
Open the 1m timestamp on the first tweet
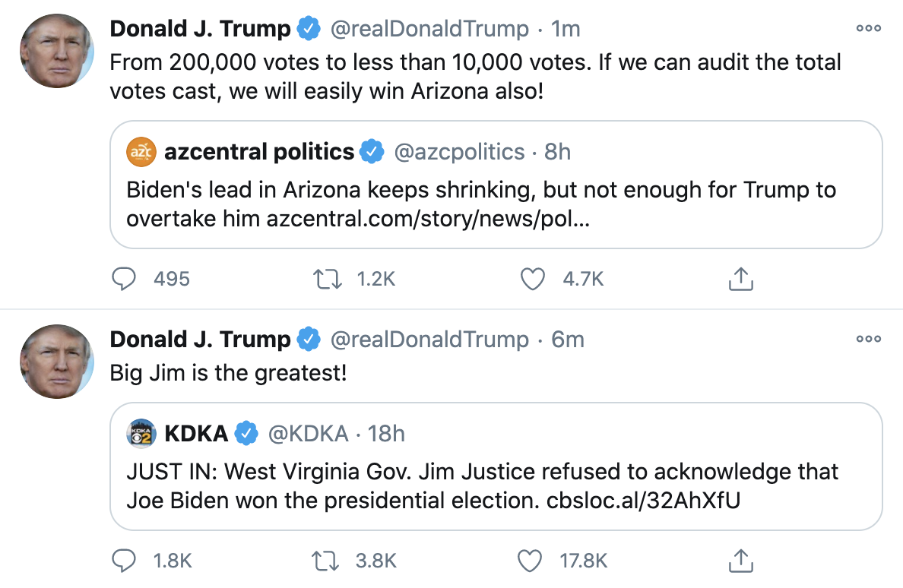click(566, 29)
